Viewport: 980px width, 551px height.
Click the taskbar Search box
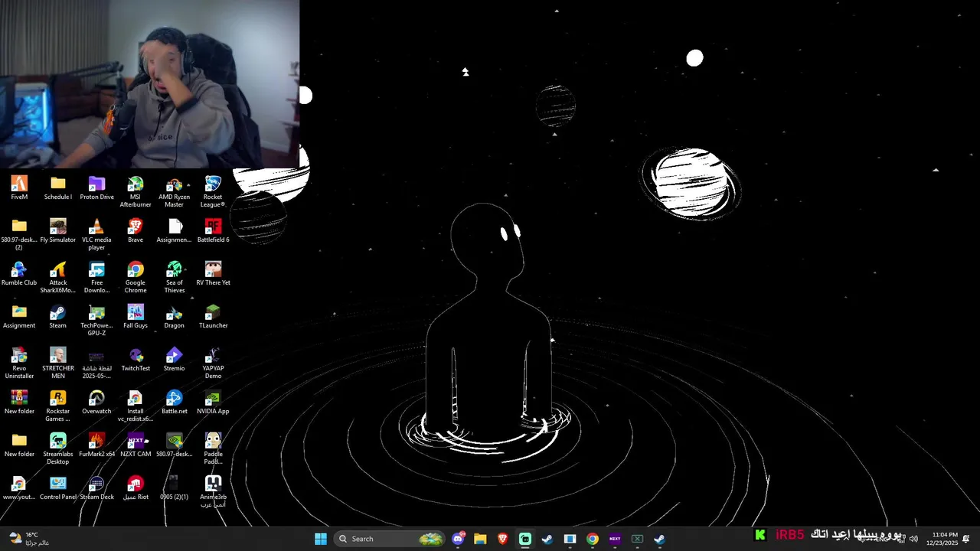[x=390, y=539]
